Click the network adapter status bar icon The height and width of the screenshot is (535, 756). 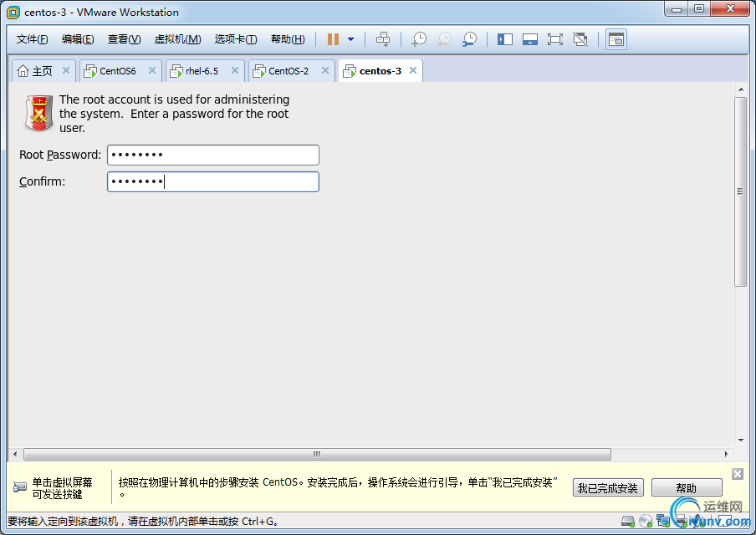tap(663, 521)
